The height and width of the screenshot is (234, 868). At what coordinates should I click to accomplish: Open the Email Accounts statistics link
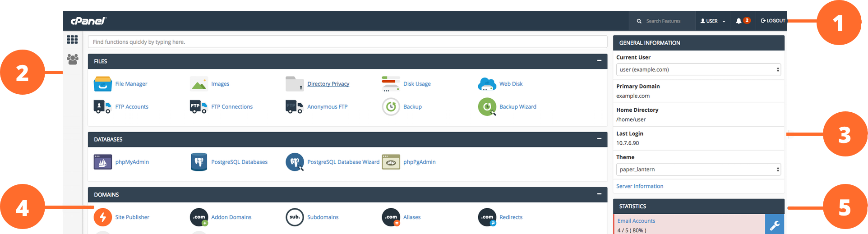(x=636, y=221)
